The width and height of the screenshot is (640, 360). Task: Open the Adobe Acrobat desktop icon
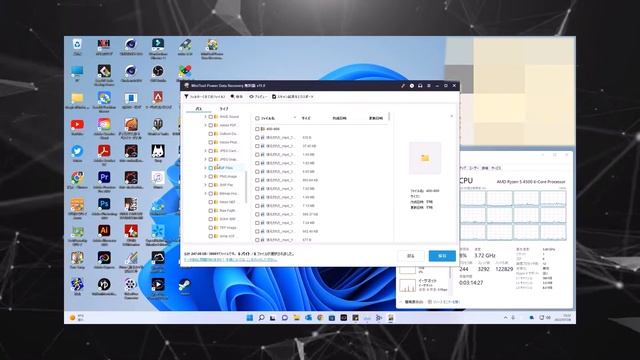pyautogui.click(x=104, y=154)
